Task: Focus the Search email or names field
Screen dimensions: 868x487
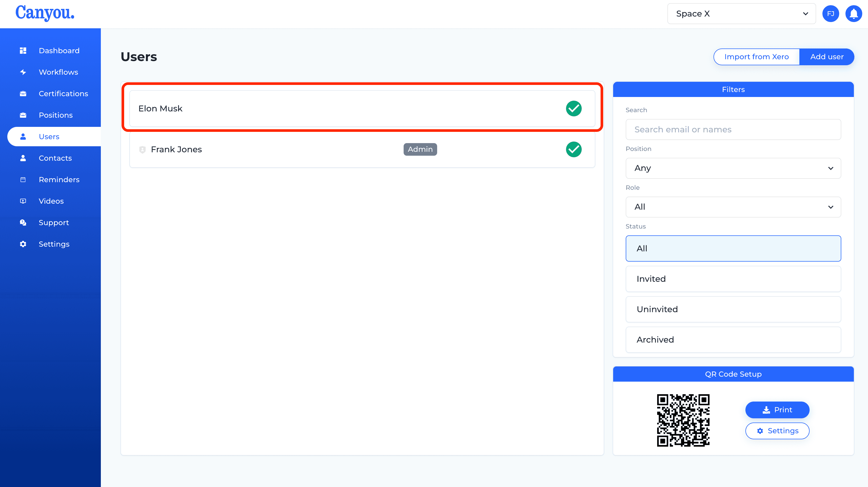Action: click(733, 129)
